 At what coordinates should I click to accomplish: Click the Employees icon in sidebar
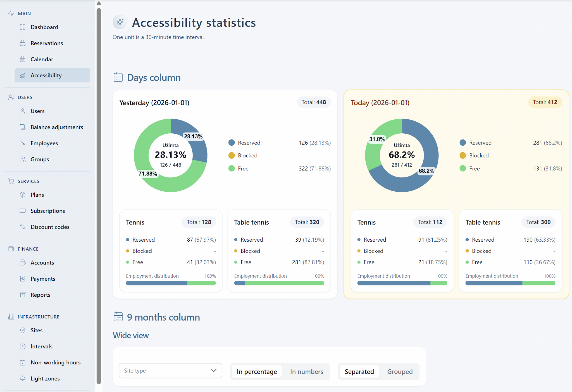(23, 143)
